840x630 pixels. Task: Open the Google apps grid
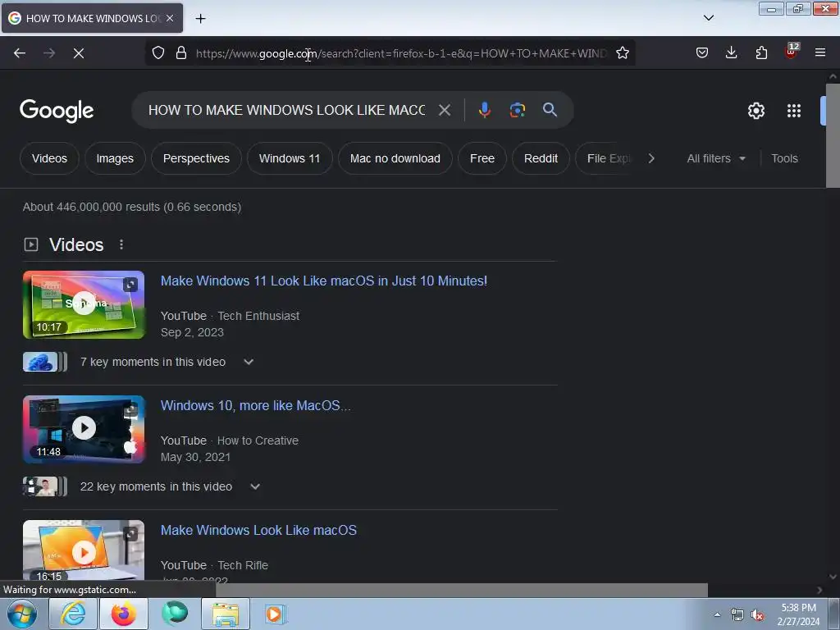tap(794, 111)
